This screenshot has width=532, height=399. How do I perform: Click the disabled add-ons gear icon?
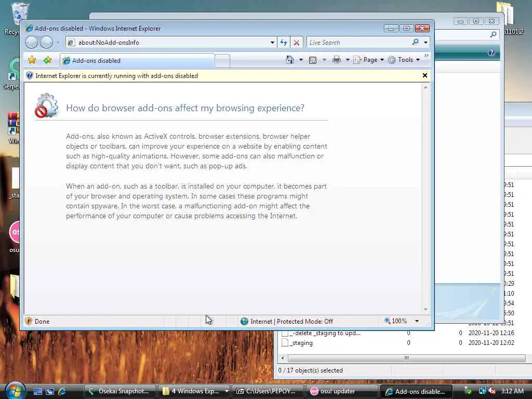46,105
